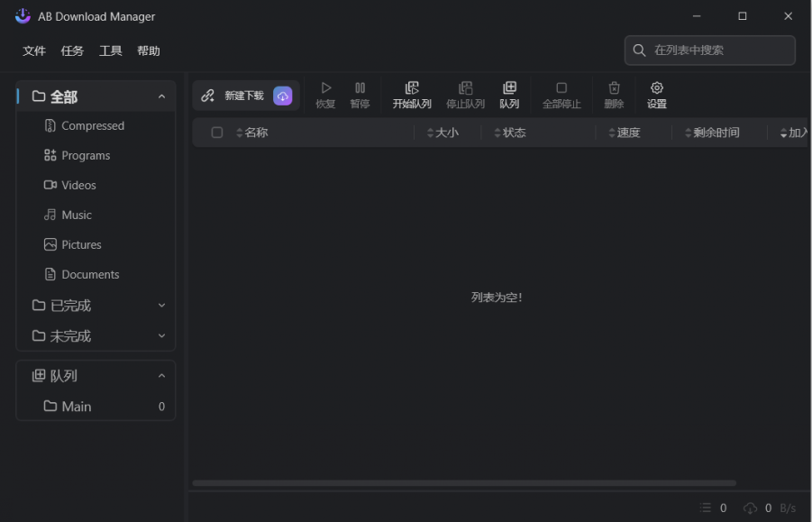This screenshot has height=522, width=812.
Task: Select the Main queue item
Action: (x=77, y=407)
